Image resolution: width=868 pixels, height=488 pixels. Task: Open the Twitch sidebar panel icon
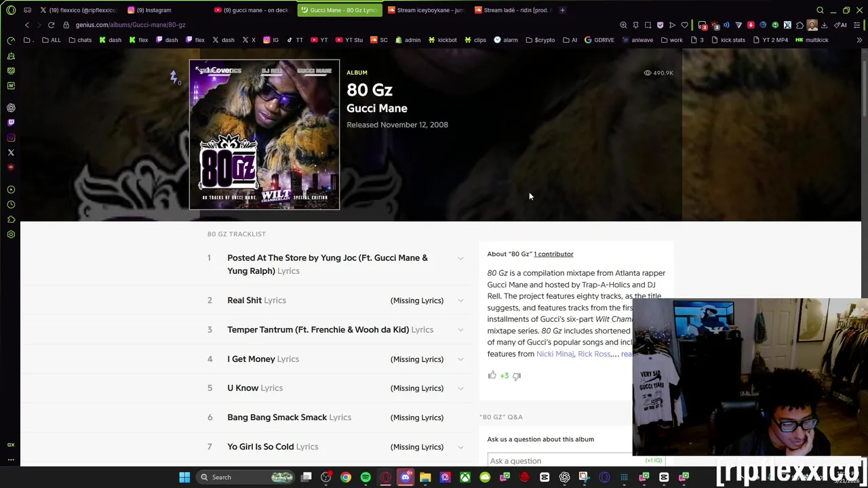point(11,123)
